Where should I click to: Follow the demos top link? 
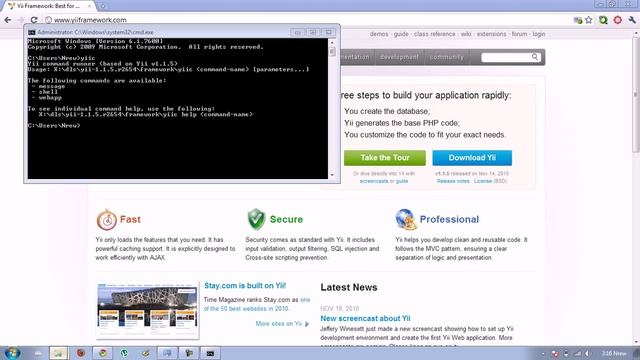click(379, 34)
